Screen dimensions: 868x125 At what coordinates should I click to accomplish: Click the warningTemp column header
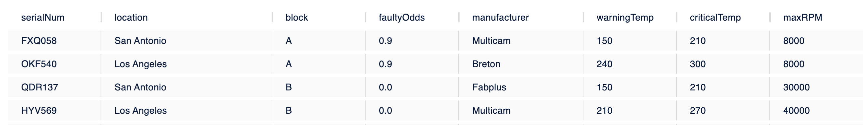pos(625,18)
